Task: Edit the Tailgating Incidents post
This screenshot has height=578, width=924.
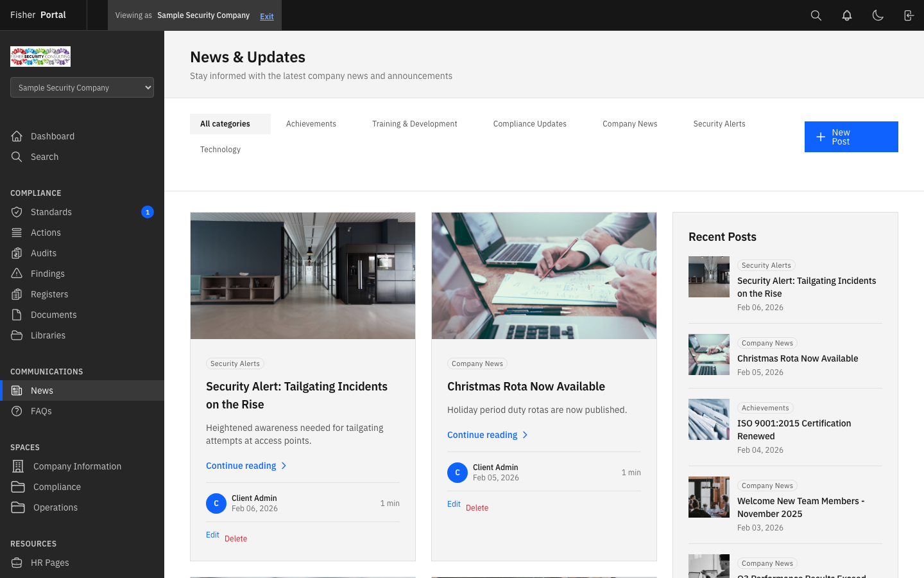Action: (212, 535)
